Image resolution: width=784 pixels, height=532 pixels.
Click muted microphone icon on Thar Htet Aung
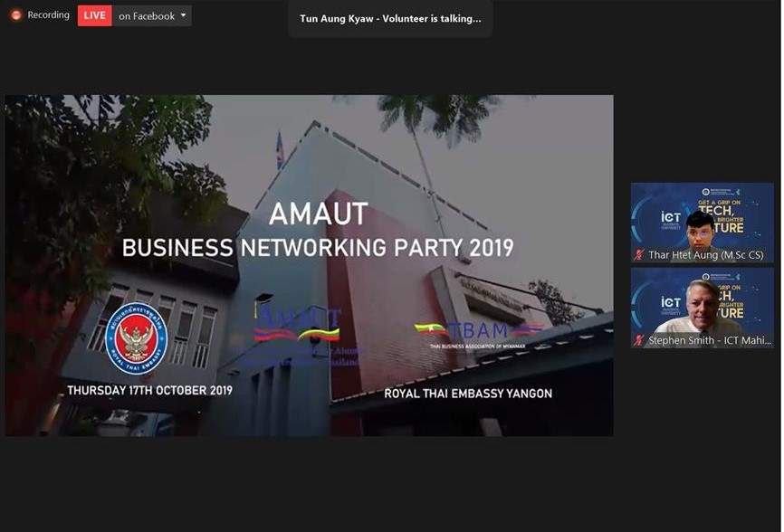pos(639,255)
